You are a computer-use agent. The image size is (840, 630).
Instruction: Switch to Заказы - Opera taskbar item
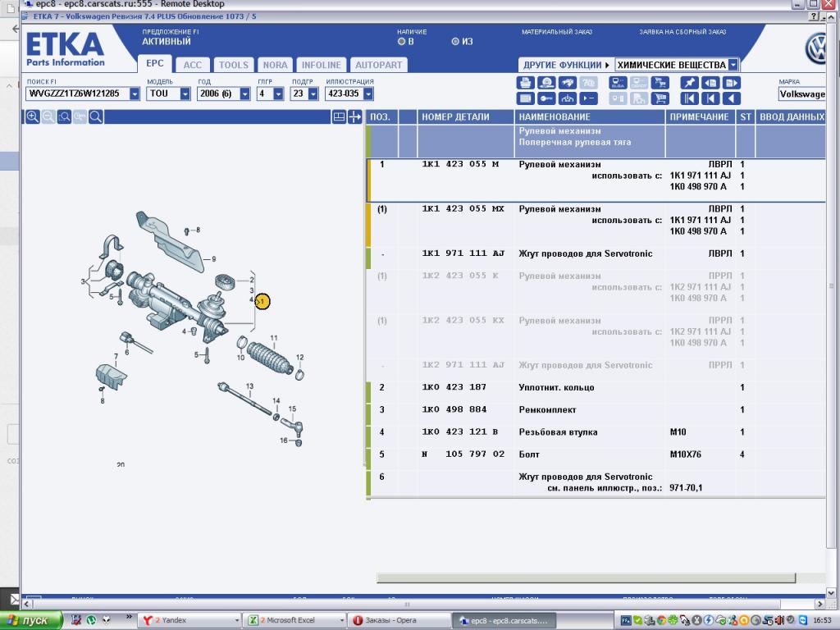click(399, 620)
